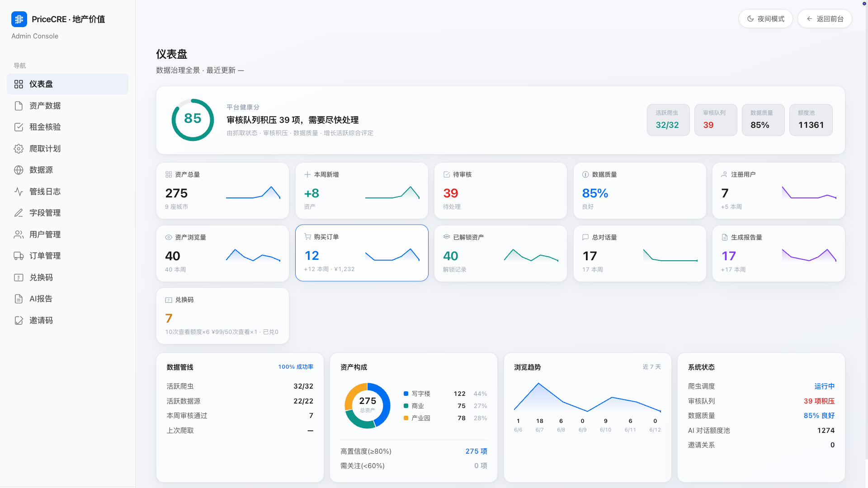This screenshot has height=488, width=868.
Task: Click the 浏览趋势 line chart
Action: [x=587, y=397]
